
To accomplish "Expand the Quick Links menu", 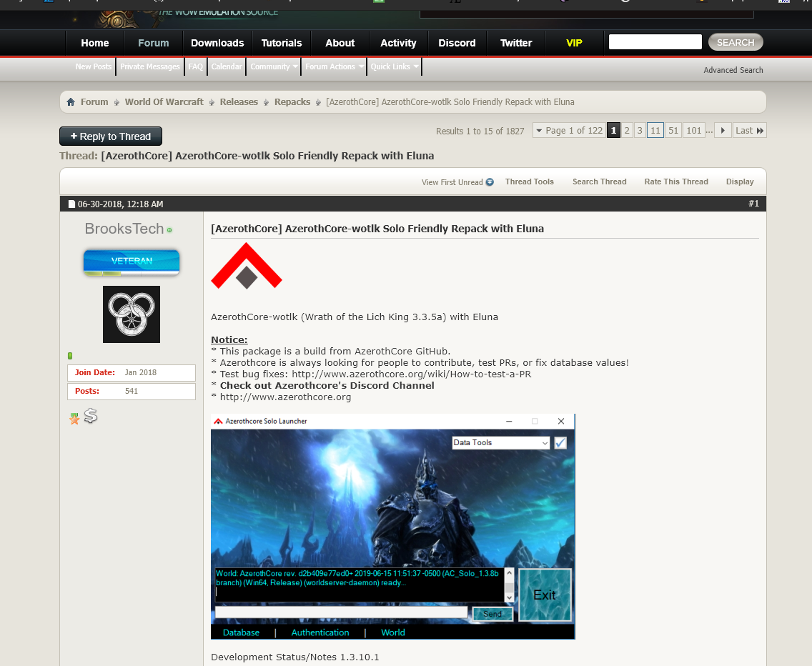I will (x=394, y=66).
